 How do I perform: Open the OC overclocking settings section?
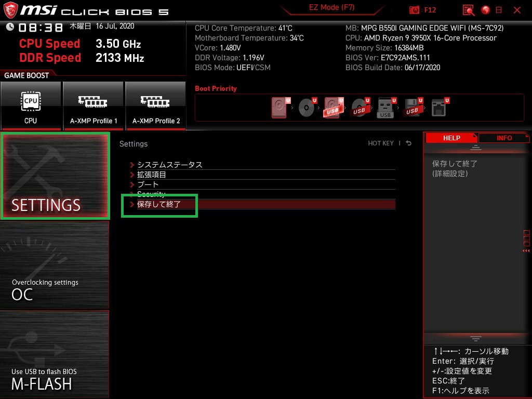55,265
